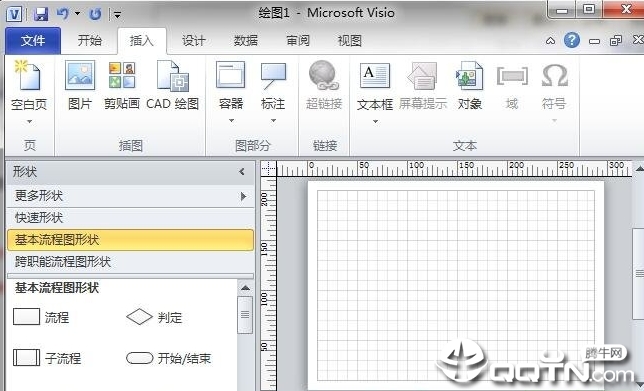Screen dimensions: 644x391
Task: Minimize the inner drawing window
Action: click(x=594, y=41)
